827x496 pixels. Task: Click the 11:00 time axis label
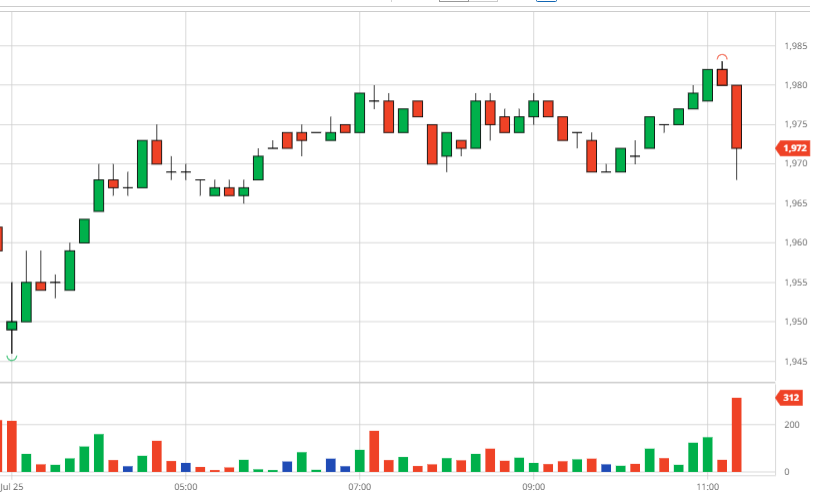pos(707,487)
